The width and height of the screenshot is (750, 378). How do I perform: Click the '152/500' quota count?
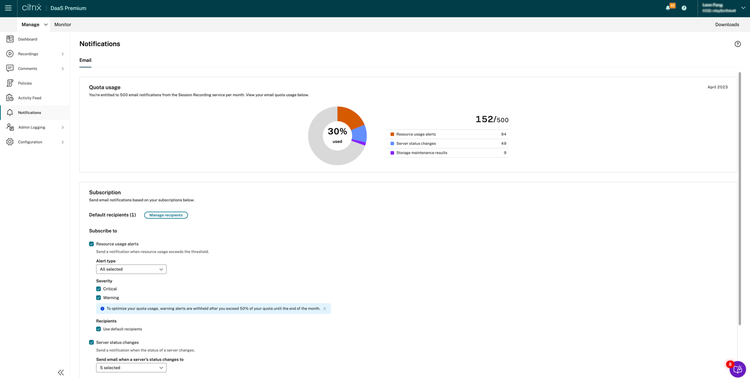click(492, 120)
